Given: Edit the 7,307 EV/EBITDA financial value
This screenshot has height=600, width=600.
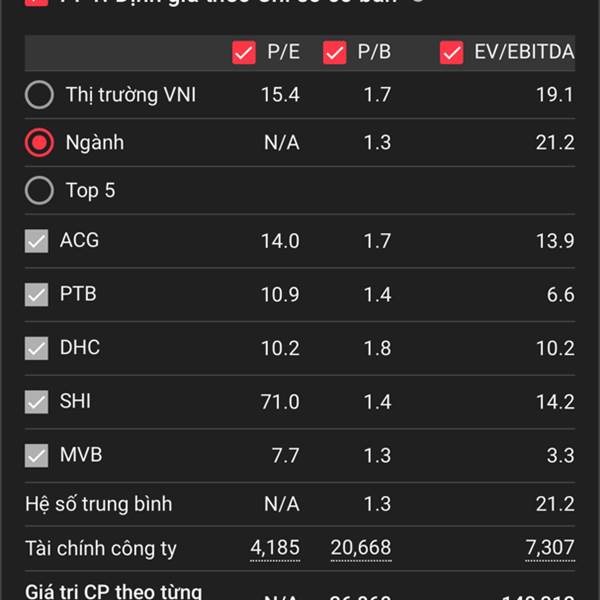Looking at the screenshot, I should click(x=550, y=548).
